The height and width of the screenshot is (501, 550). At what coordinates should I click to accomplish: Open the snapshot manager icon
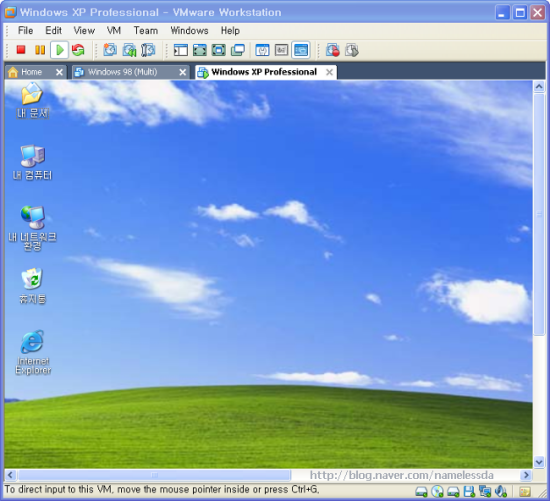click(x=148, y=50)
